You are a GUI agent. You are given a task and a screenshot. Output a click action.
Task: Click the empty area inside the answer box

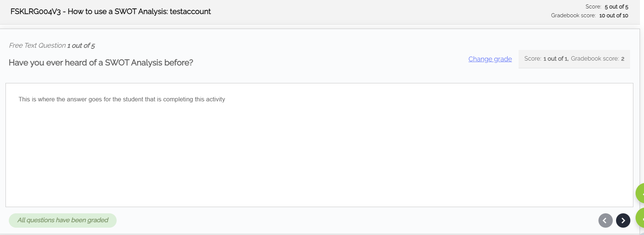tap(319, 158)
